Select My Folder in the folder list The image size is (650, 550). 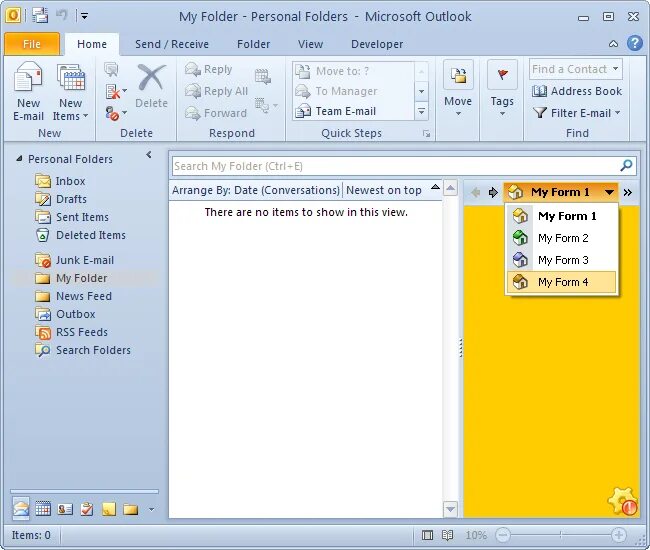pos(71,278)
